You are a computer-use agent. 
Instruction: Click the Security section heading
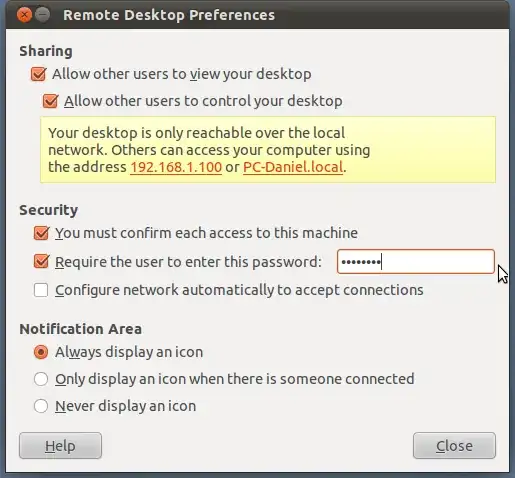(49, 210)
